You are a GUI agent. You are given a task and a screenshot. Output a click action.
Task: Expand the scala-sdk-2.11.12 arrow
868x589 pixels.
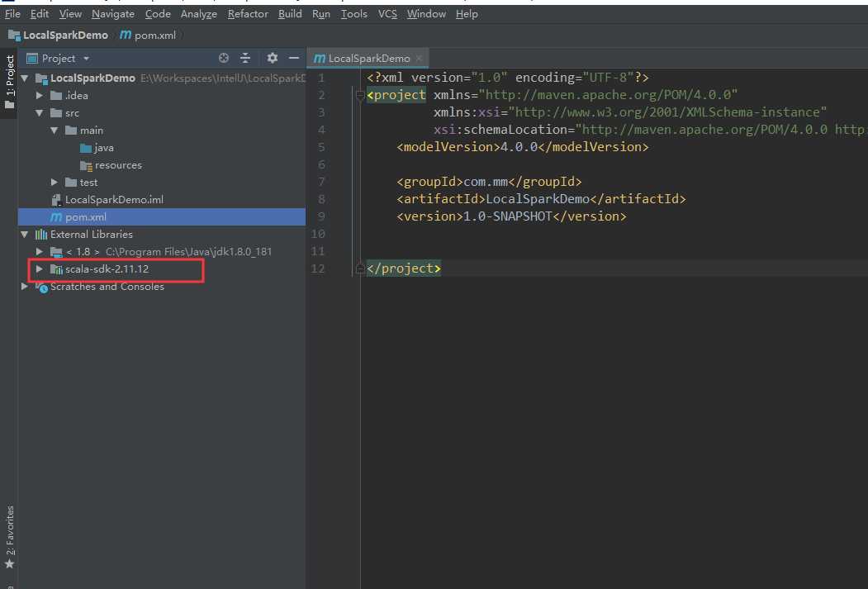point(40,269)
